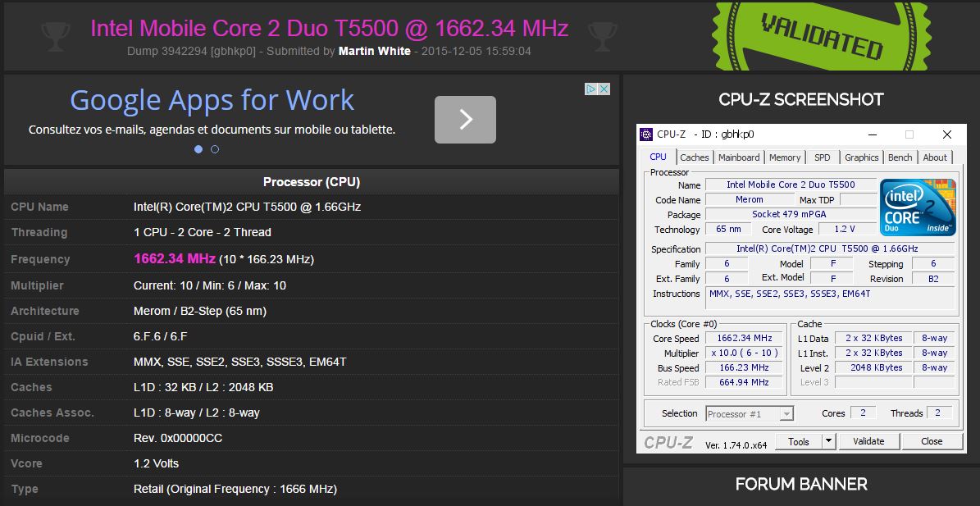Click the AdChoices triangle icon on the ad
This screenshot has width=980, height=506.
click(x=591, y=89)
